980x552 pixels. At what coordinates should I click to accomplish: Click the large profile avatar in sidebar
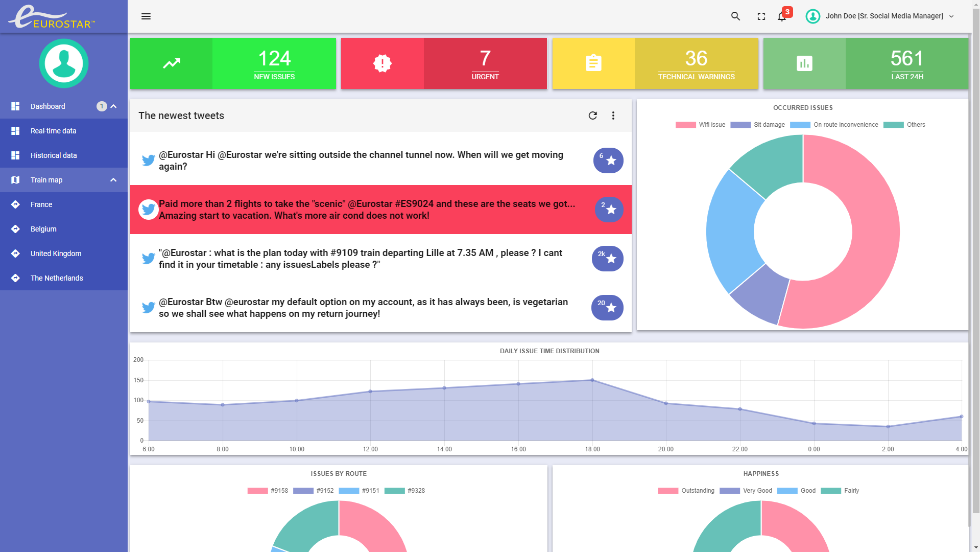(64, 63)
